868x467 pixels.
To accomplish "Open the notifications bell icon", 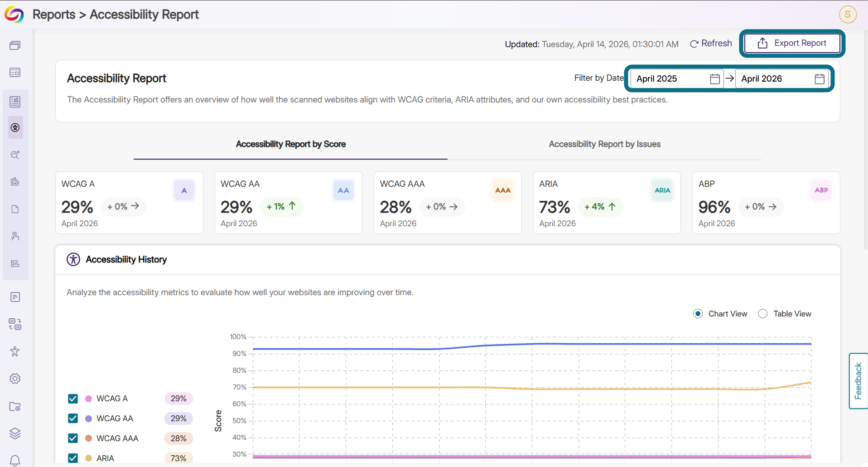I will tap(15, 461).
